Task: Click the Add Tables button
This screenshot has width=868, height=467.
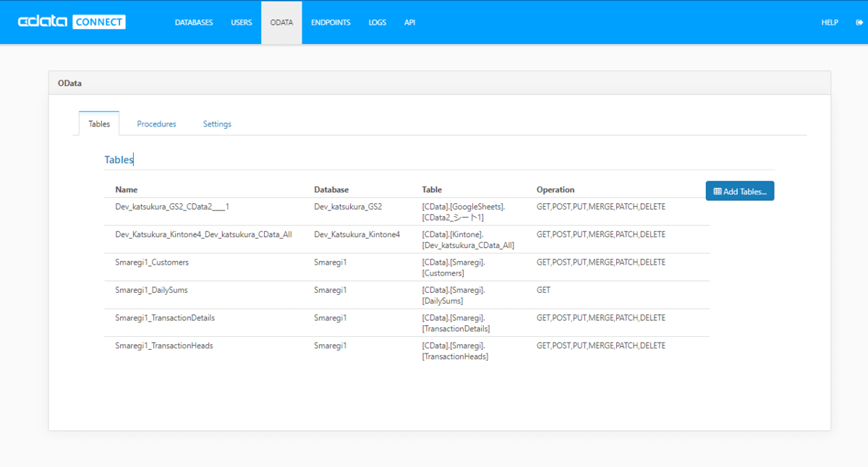Action: (739, 191)
